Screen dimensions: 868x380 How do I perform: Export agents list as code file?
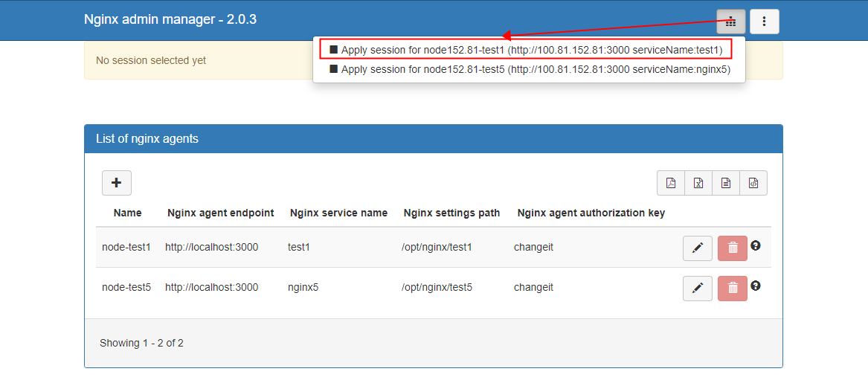pyautogui.click(x=753, y=183)
